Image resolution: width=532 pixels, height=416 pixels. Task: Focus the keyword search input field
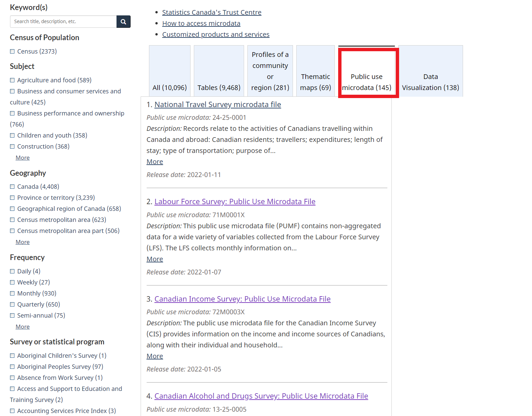point(63,22)
